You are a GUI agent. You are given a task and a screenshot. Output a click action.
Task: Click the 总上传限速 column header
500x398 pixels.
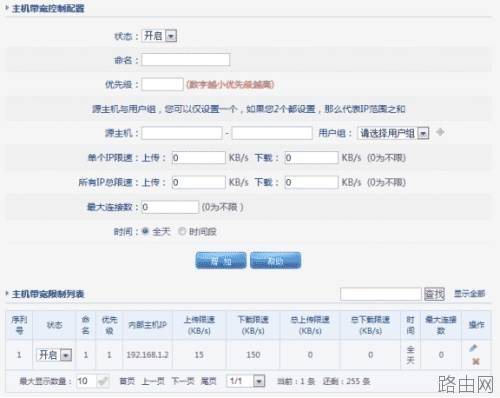[310, 325]
